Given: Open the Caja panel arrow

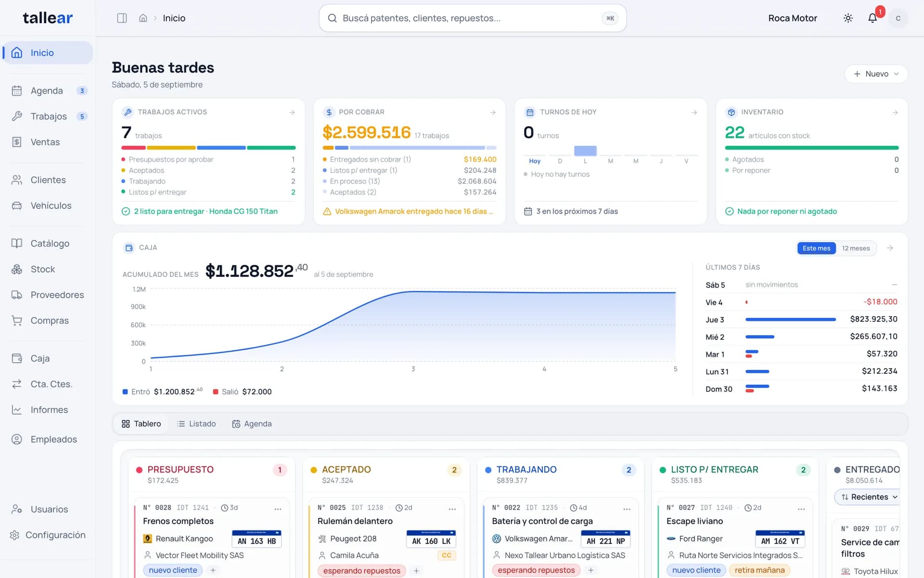Looking at the screenshot, I should (890, 248).
